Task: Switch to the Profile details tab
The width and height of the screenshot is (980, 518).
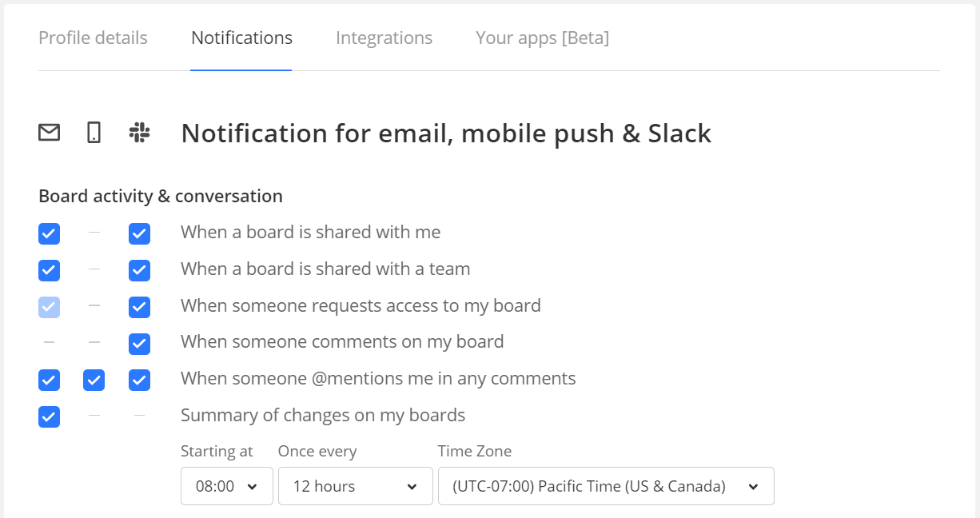Action: [93, 38]
